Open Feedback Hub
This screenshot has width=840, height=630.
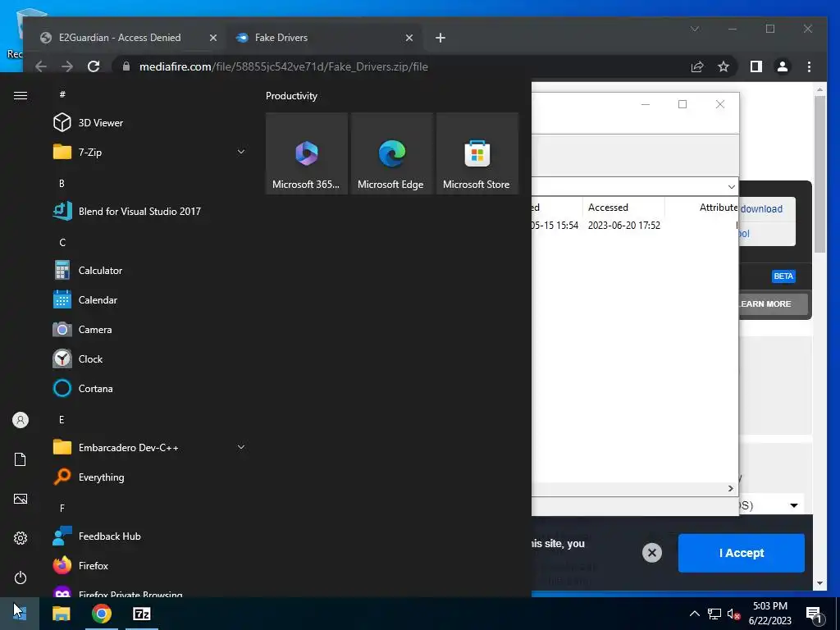(x=148, y=536)
